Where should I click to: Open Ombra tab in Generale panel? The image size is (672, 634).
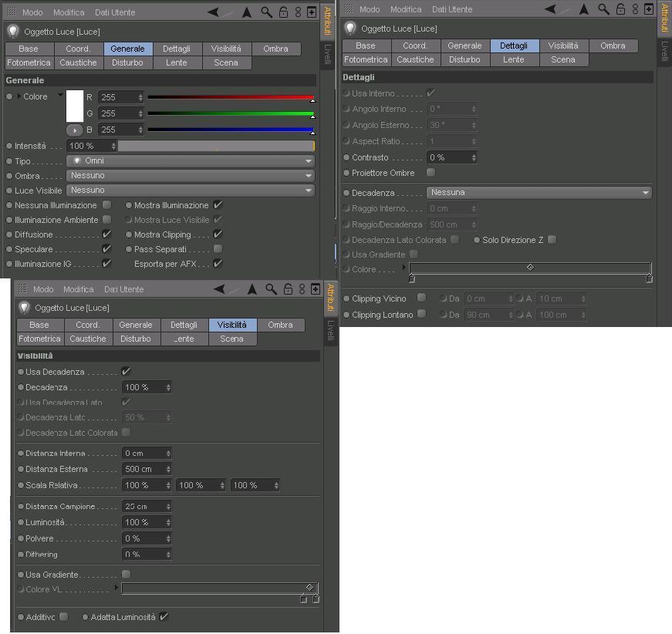point(275,49)
